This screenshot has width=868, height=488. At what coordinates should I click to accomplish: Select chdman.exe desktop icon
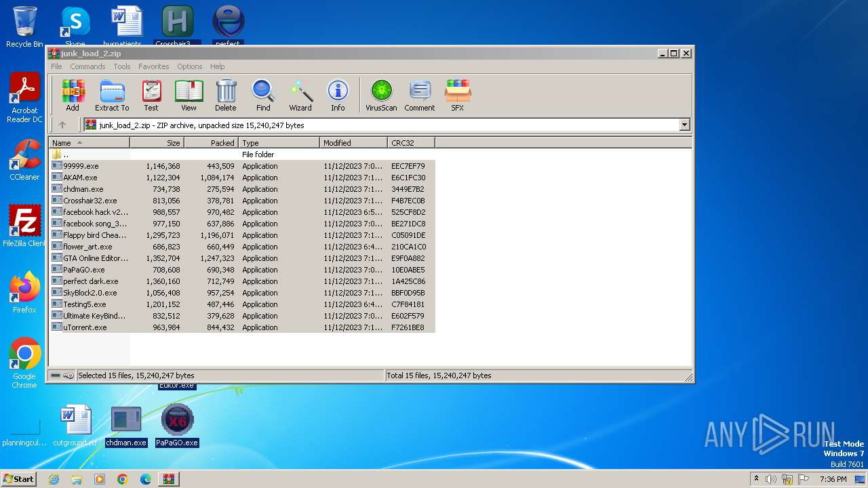coord(126,427)
